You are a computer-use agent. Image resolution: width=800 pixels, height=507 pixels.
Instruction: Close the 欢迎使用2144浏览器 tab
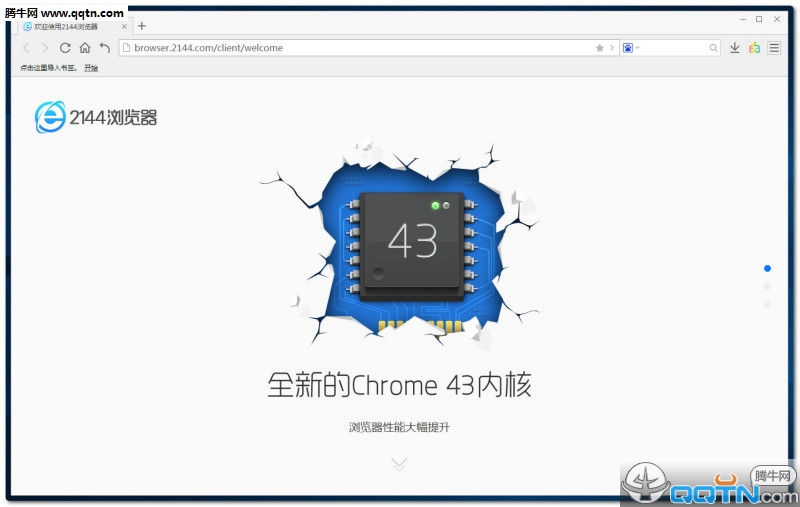click(124, 27)
